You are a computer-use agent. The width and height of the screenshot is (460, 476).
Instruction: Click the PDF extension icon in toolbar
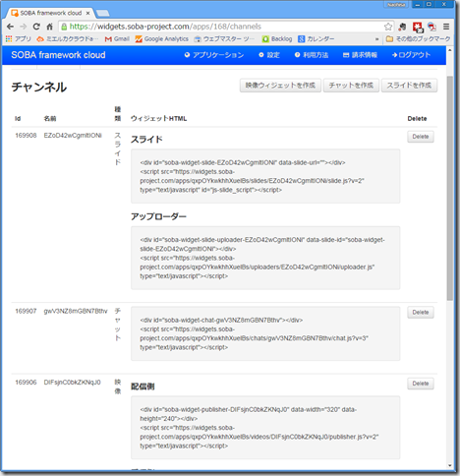(432, 27)
